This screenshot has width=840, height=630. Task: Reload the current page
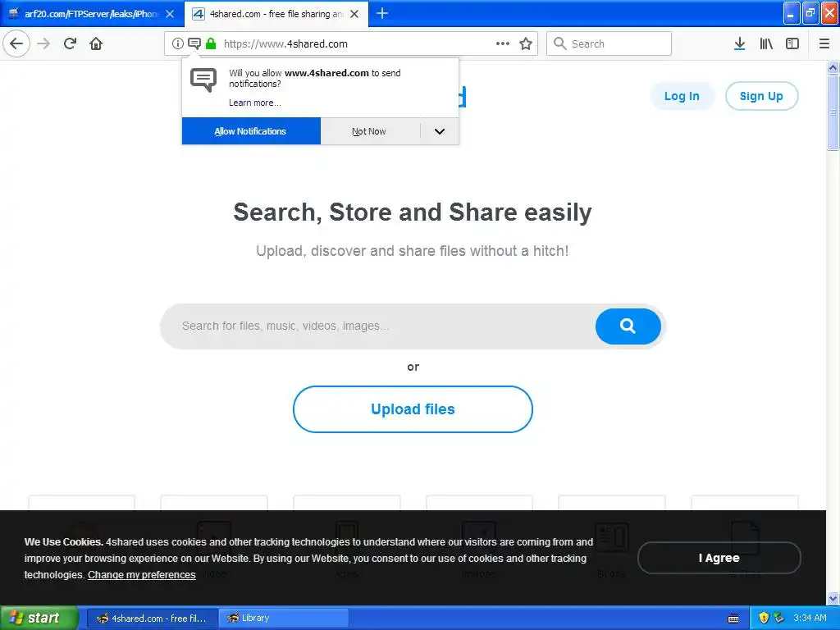pyautogui.click(x=70, y=43)
